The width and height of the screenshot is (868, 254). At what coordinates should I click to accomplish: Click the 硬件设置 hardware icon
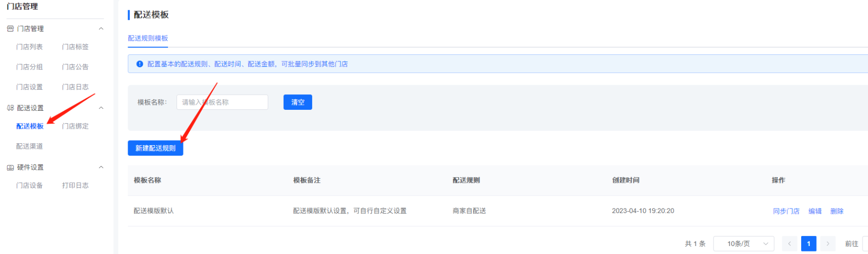pyautogui.click(x=10, y=168)
